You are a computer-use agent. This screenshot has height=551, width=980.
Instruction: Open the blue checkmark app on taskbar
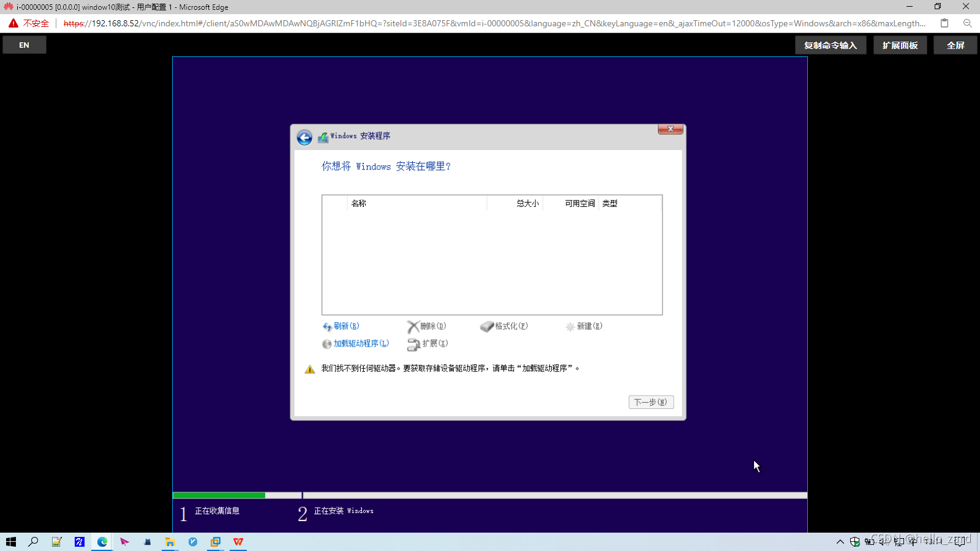(x=193, y=542)
